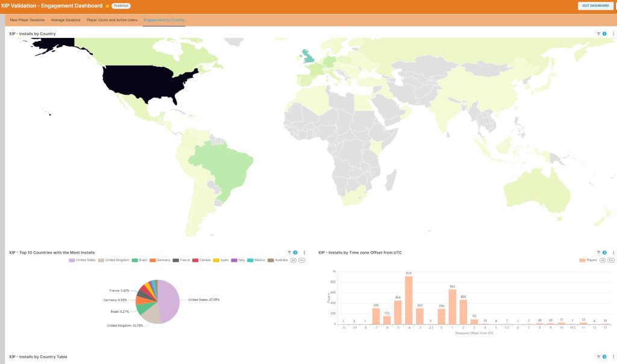This screenshot has height=364, width=617.
Task: Click the favorite star next to dashboard title
Action: pos(107,5)
